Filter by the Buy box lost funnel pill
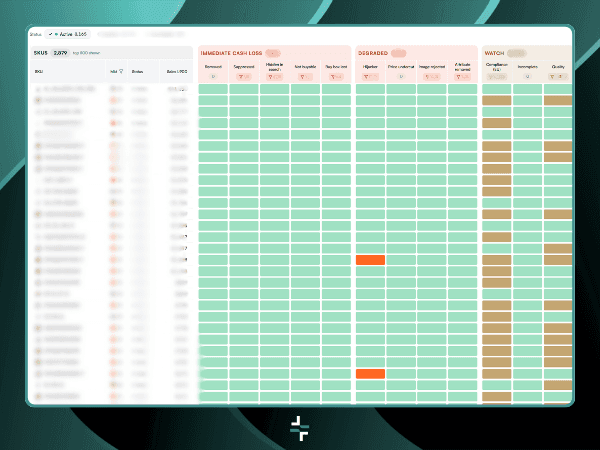Image resolution: width=600 pixels, height=450 pixels. coord(336,77)
